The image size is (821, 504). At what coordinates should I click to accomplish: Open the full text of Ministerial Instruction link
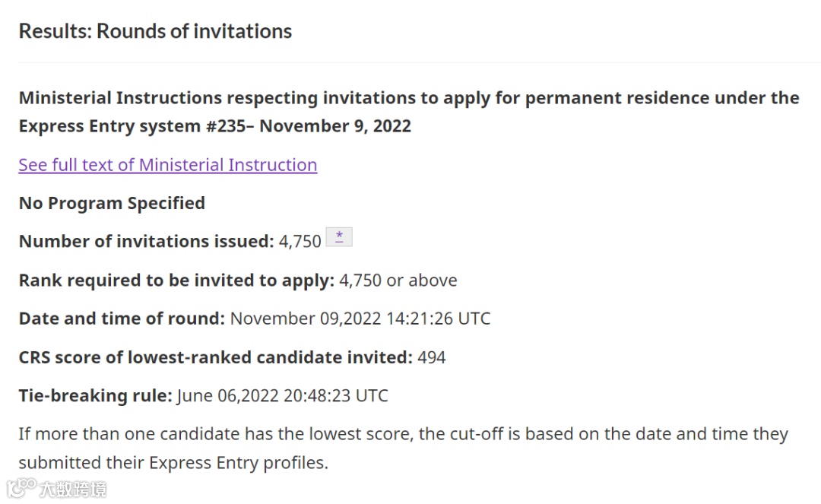167,165
